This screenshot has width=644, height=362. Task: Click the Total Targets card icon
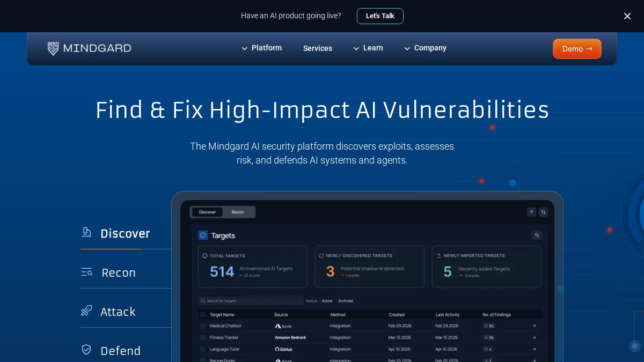click(x=205, y=256)
